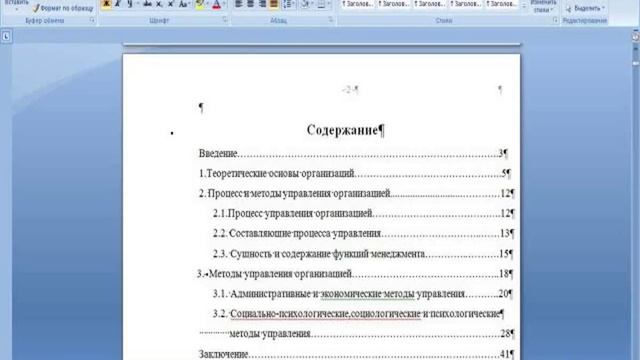The height and width of the screenshot is (360, 640).
Task: Open the Выделить selection menu
Action: coord(585,8)
